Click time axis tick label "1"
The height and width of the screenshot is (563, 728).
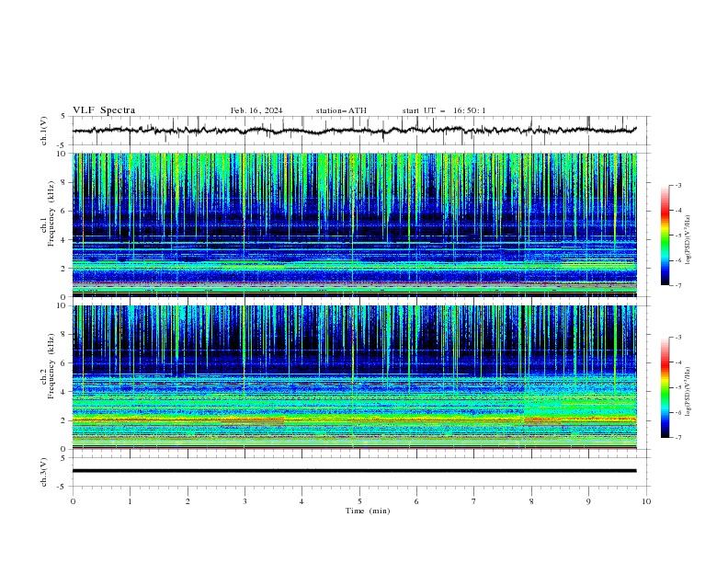tap(130, 501)
